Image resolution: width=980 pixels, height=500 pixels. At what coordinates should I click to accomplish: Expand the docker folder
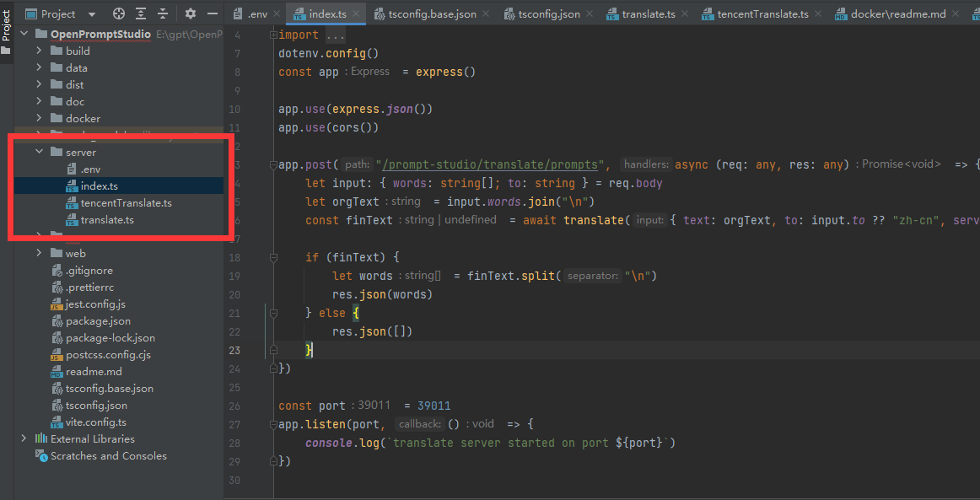click(x=37, y=118)
